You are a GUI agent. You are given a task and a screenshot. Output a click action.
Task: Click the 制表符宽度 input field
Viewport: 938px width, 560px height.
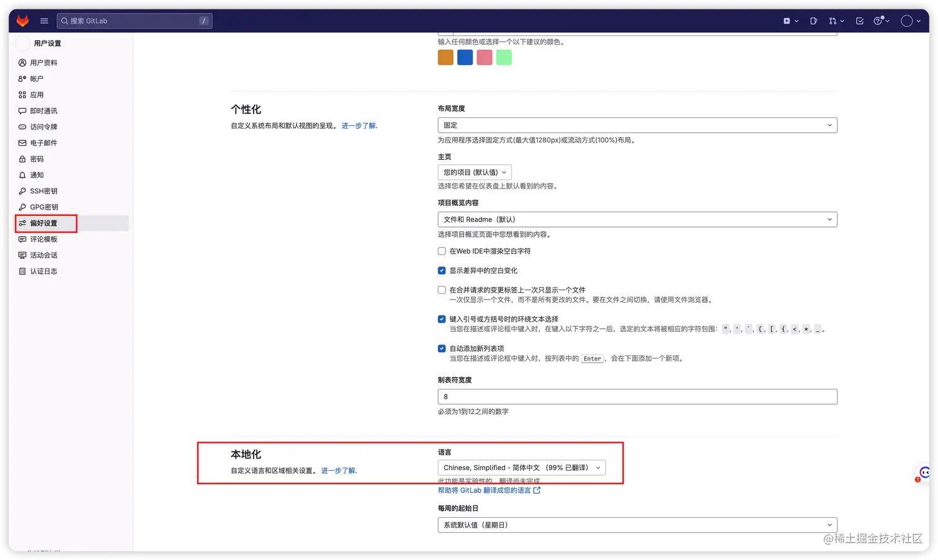point(637,396)
